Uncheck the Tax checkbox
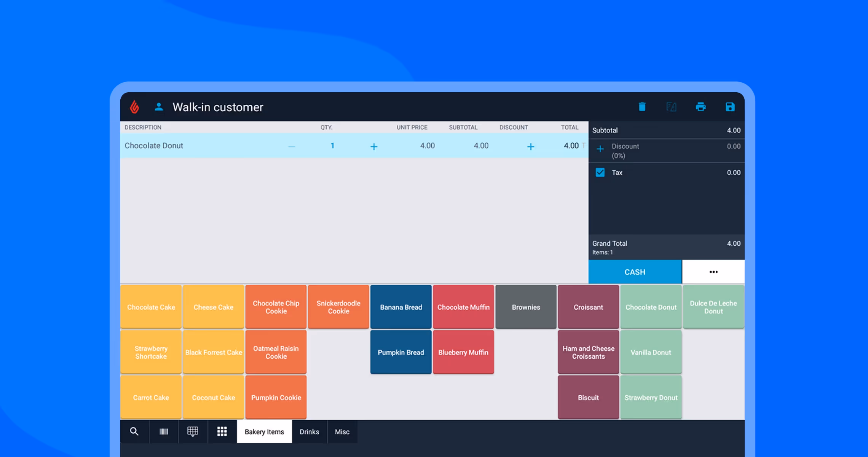The image size is (868, 457). coord(600,173)
